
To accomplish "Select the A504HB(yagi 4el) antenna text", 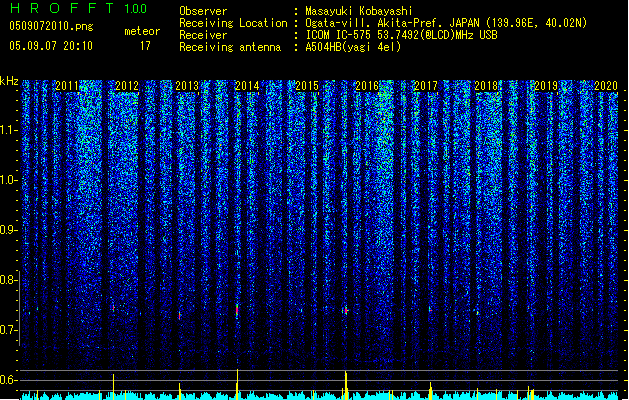I will pyautogui.click(x=353, y=47).
